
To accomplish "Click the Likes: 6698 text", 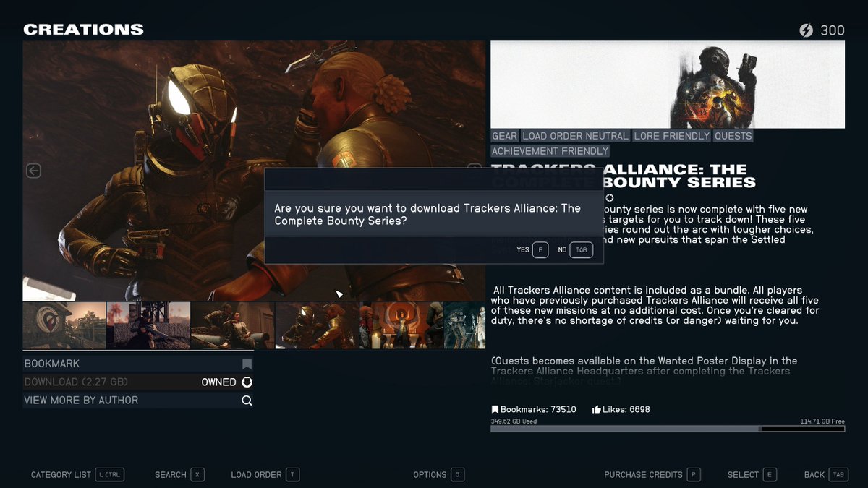I will point(627,409).
